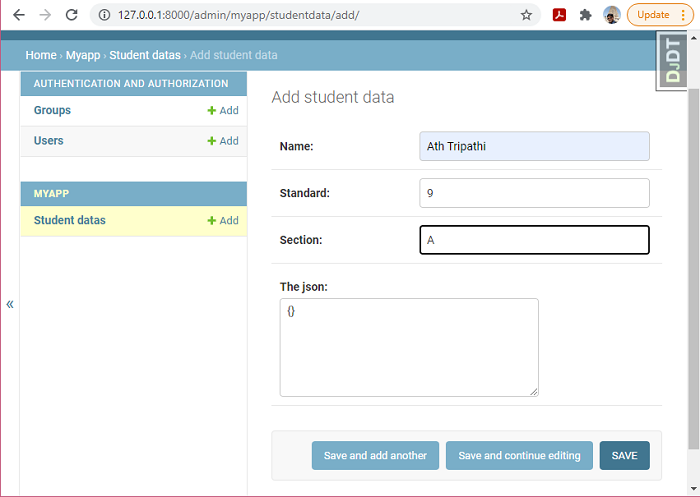Click the address bar URL
Image resolution: width=700 pixels, height=497 pixels.
(238, 15)
